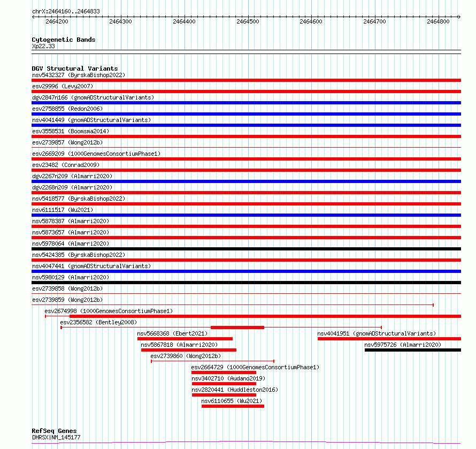Click ruler position 2464300
Viewport: 476px width, 449px height.
tap(120, 21)
